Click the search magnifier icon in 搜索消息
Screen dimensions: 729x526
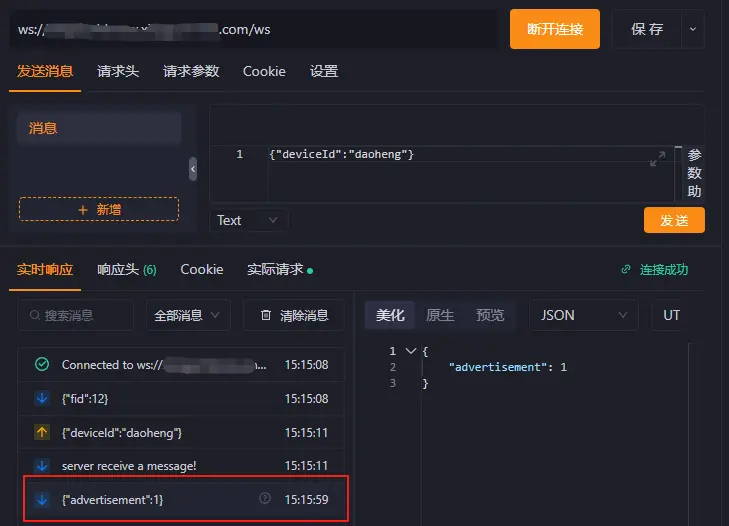(34, 315)
